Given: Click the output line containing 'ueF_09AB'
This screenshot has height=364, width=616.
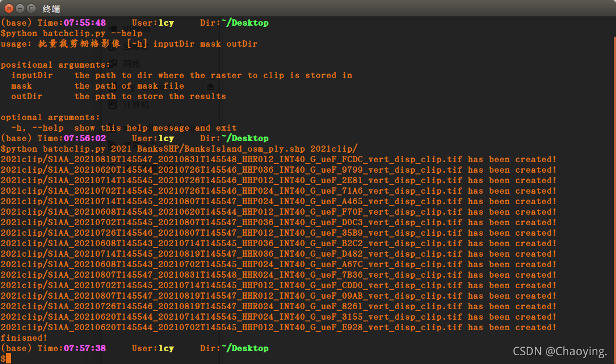Looking at the screenshot, I should pyautogui.click(x=278, y=296).
